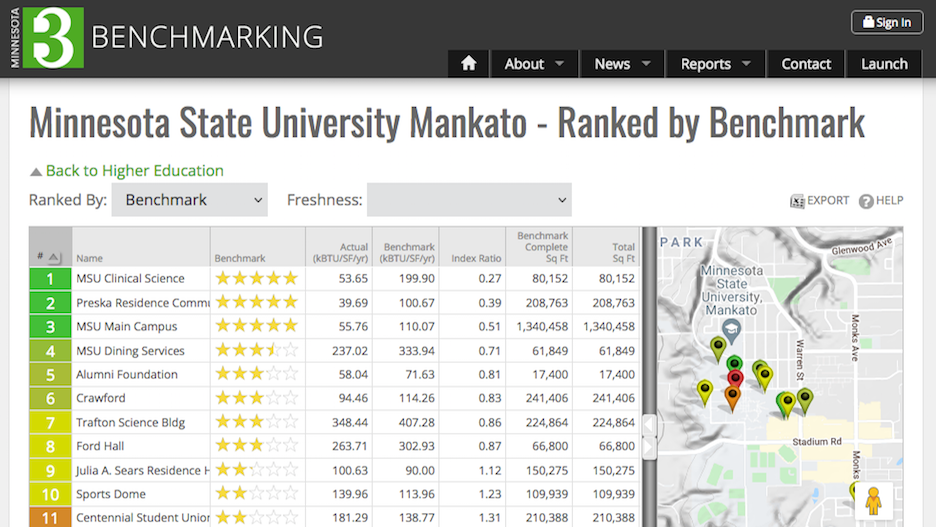Select the Preska Residence Community row name
The width and height of the screenshot is (936, 527).
[x=143, y=303]
